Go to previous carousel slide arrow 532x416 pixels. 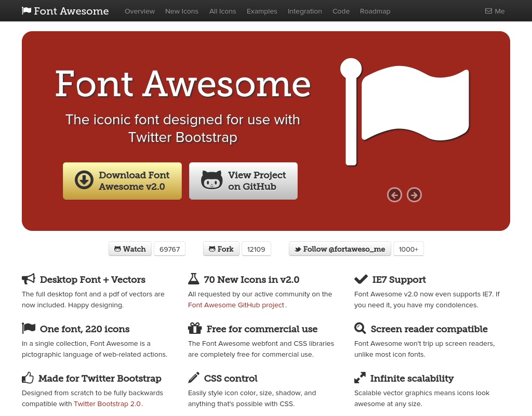click(394, 195)
